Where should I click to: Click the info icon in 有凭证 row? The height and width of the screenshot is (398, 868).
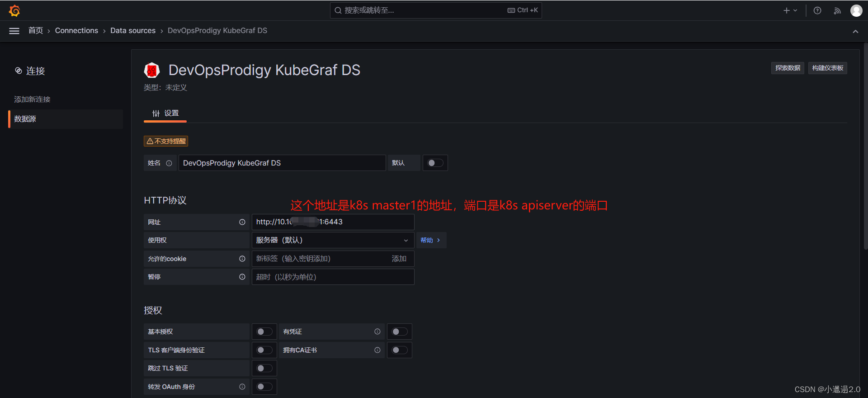(x=377, y=332)
